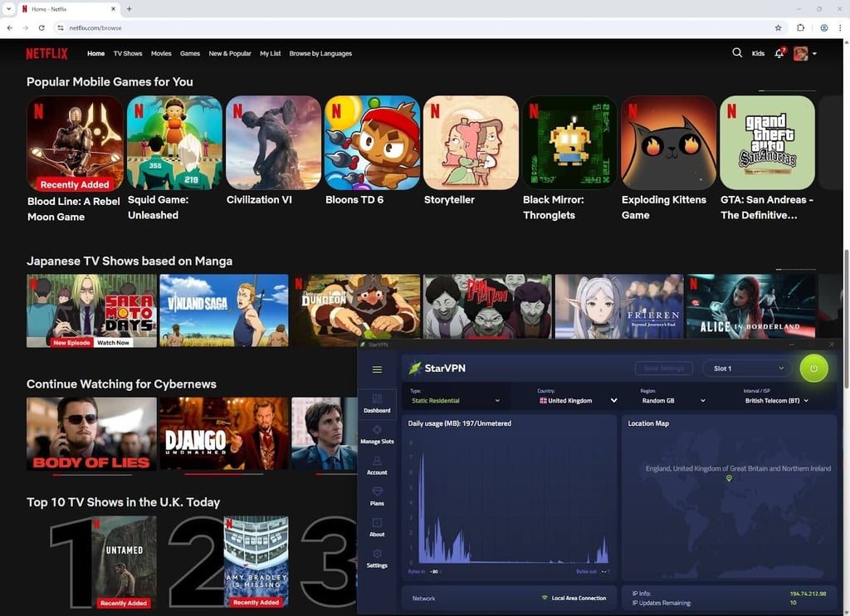Open Blood Line: A Rebel Moon Game
850x616 pixels.
click(x=75, y=144)
